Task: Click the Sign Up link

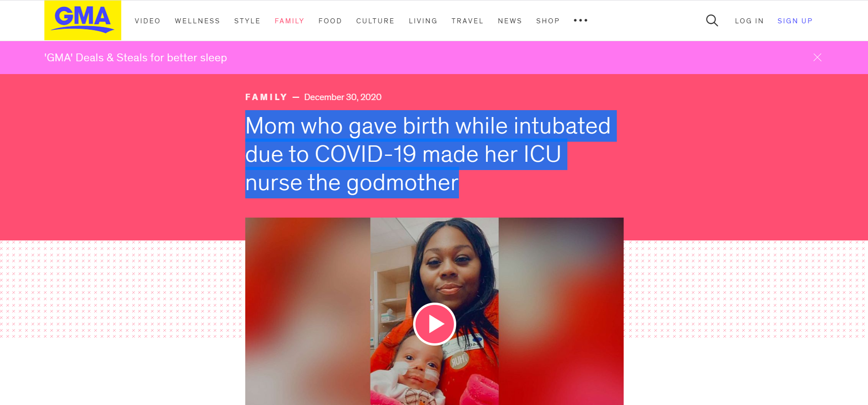Action: (795, 21)
